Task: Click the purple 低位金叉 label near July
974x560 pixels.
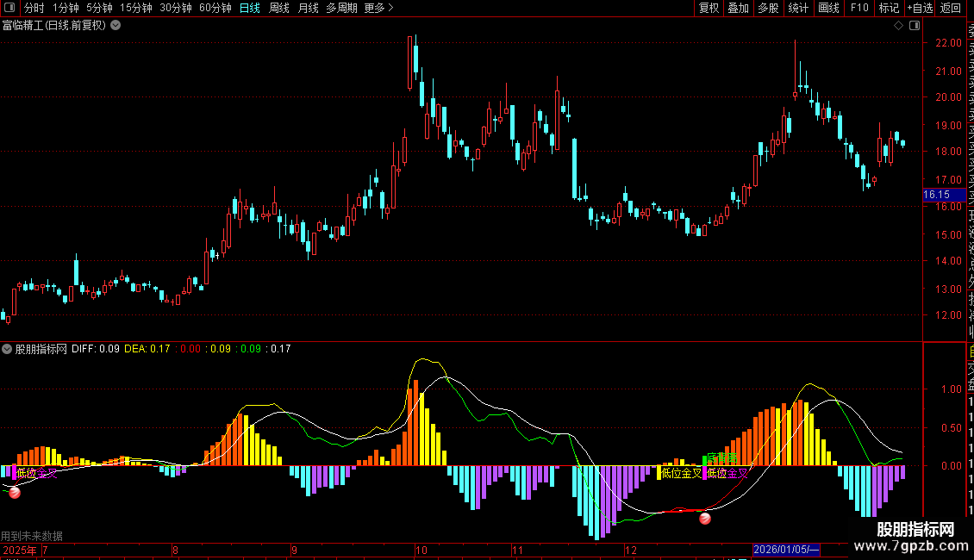Action: 37,473
